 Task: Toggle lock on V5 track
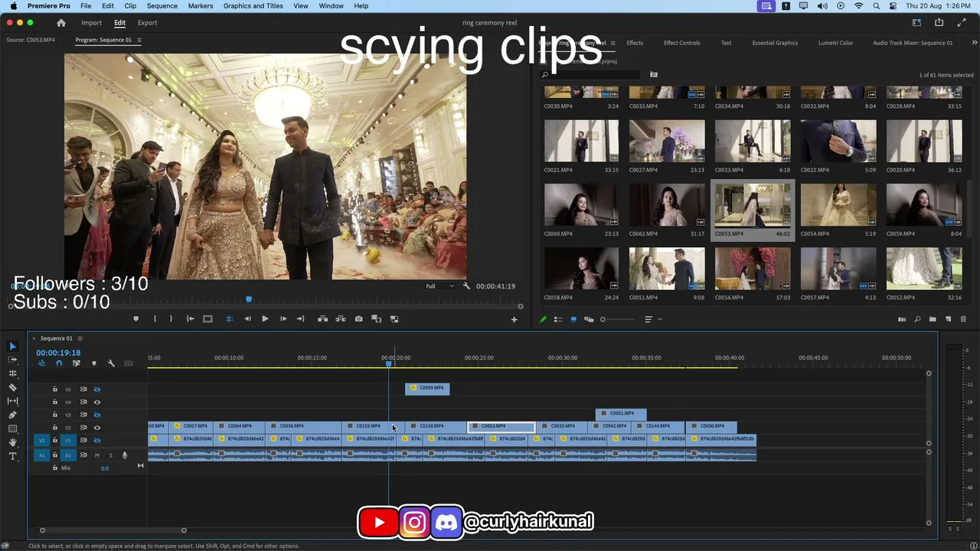point(54,390)
